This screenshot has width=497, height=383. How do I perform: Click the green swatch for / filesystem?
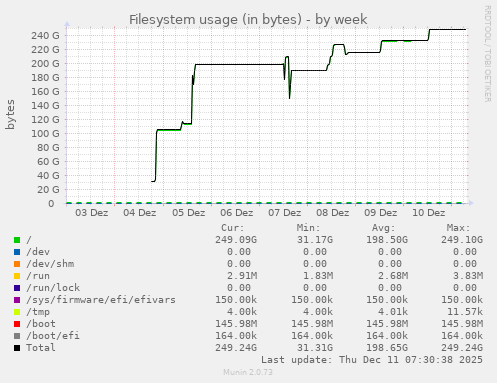coord(17,240)
